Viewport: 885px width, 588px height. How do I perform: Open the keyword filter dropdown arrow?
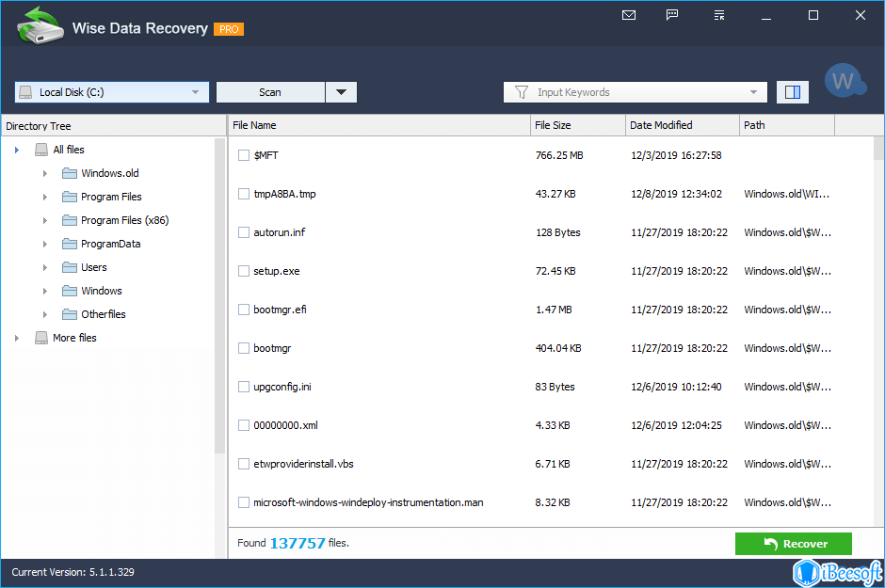click(753, 92)
